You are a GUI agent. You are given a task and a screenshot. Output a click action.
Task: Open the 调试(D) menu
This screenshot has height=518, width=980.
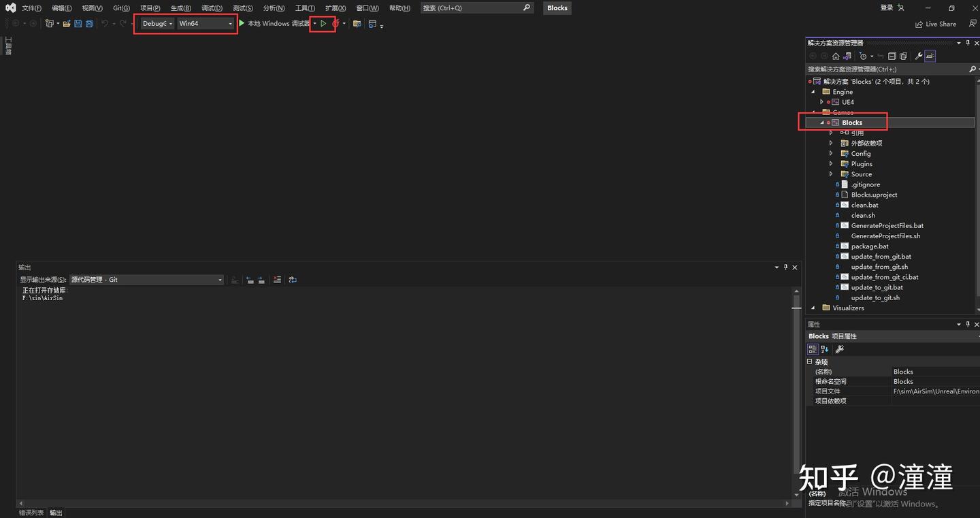[212, 8]
